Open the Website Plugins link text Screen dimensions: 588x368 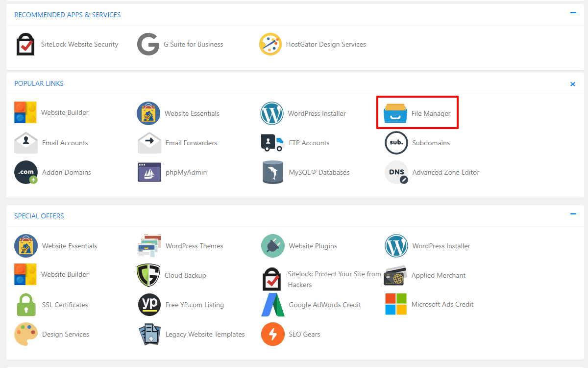click(x=313, y=246)
